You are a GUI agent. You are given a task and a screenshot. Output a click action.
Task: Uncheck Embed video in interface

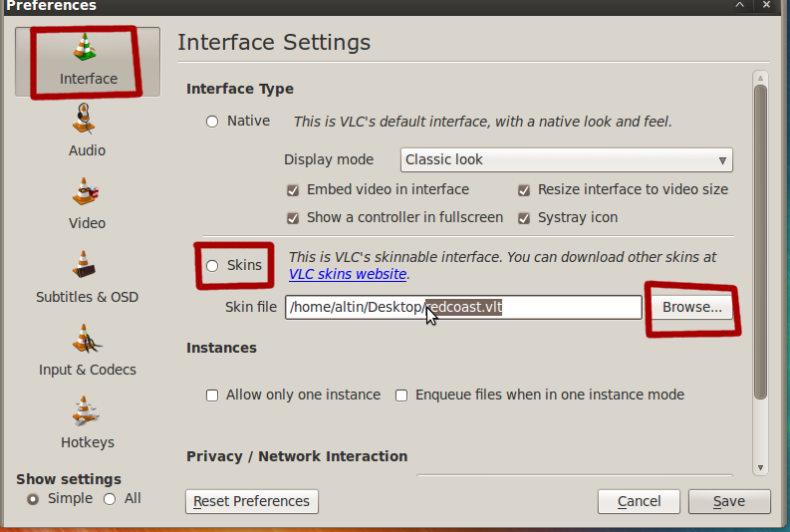(293, 190)
